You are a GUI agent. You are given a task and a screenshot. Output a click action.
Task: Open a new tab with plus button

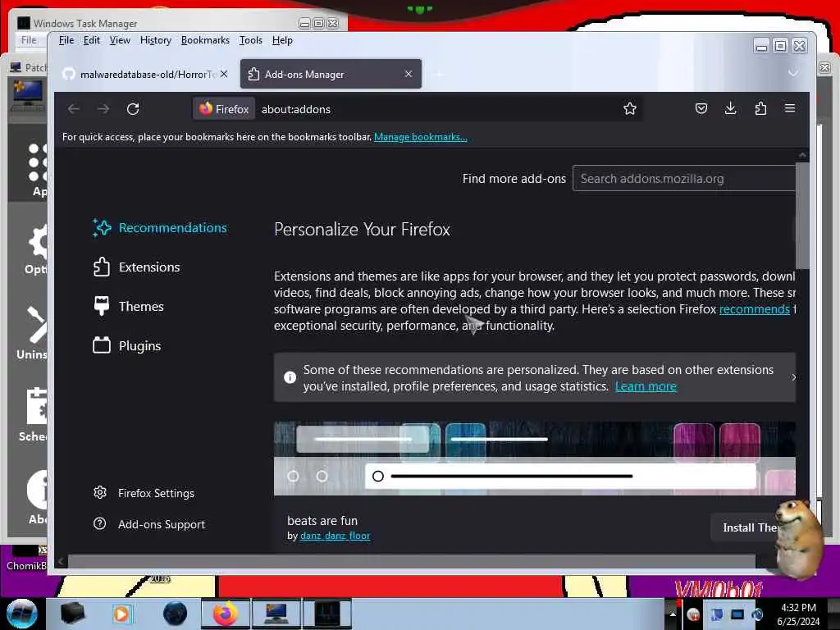tap(440, 75)
